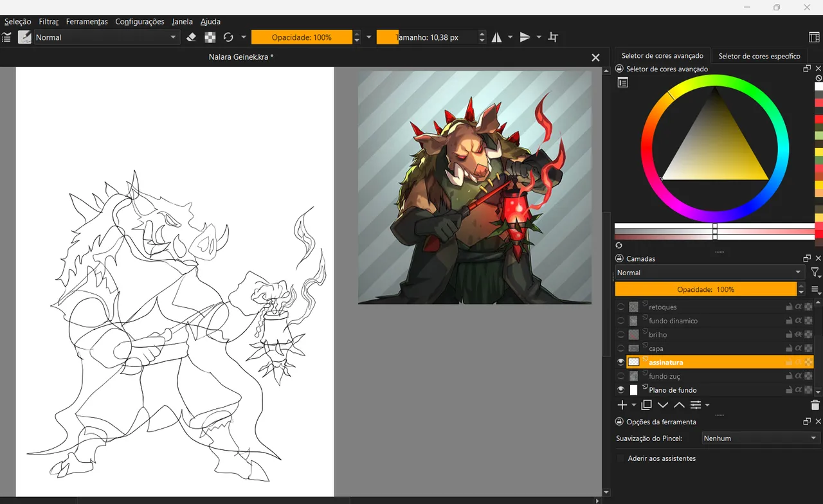Expand the opacity slider options arrow
This screenshot has height=504, width=823.
coord(369,37)
